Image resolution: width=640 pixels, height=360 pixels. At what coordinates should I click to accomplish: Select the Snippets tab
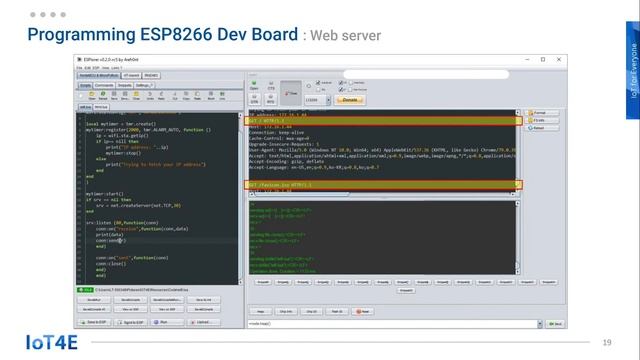[x=125, y=85]
